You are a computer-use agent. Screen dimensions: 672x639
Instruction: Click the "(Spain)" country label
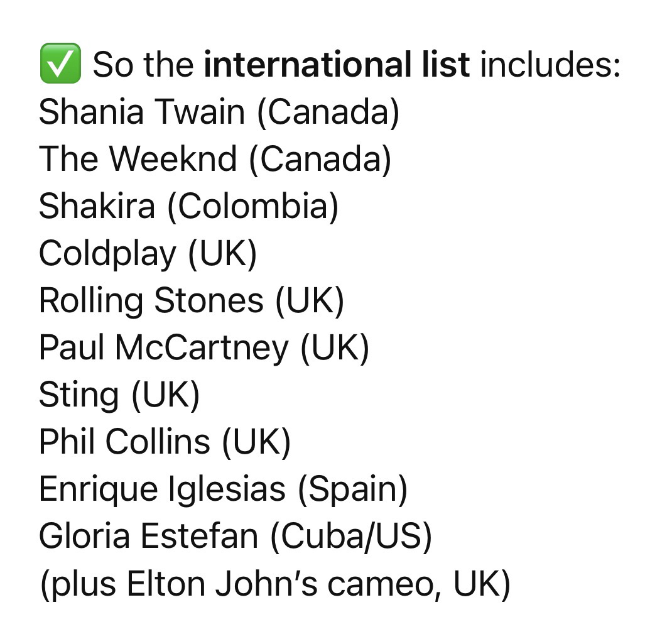[x=352, y=489]
